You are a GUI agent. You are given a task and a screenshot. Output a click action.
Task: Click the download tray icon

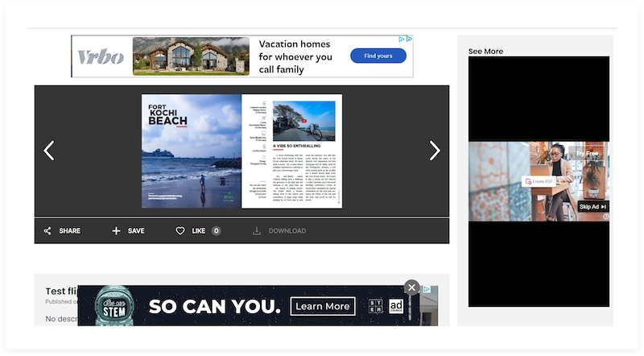click(x=257, y=230)
